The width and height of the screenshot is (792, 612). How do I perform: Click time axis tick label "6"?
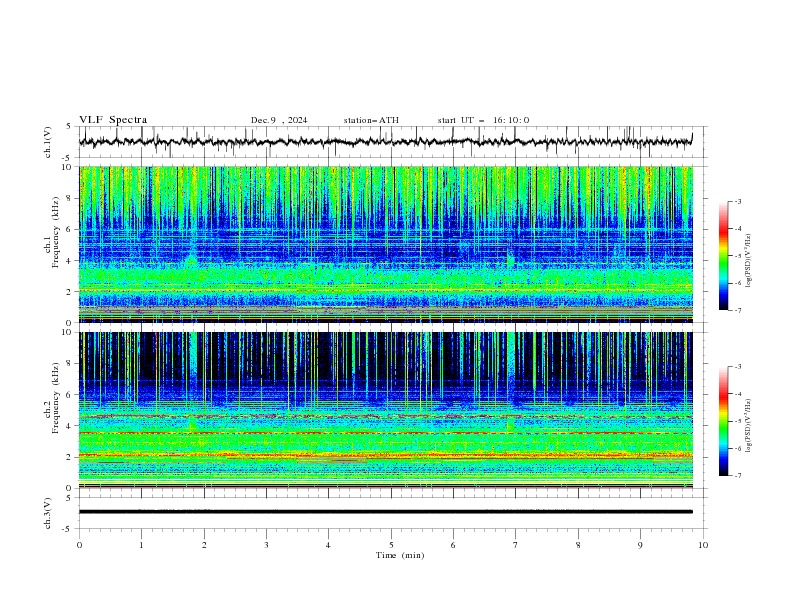pos(453,545)
